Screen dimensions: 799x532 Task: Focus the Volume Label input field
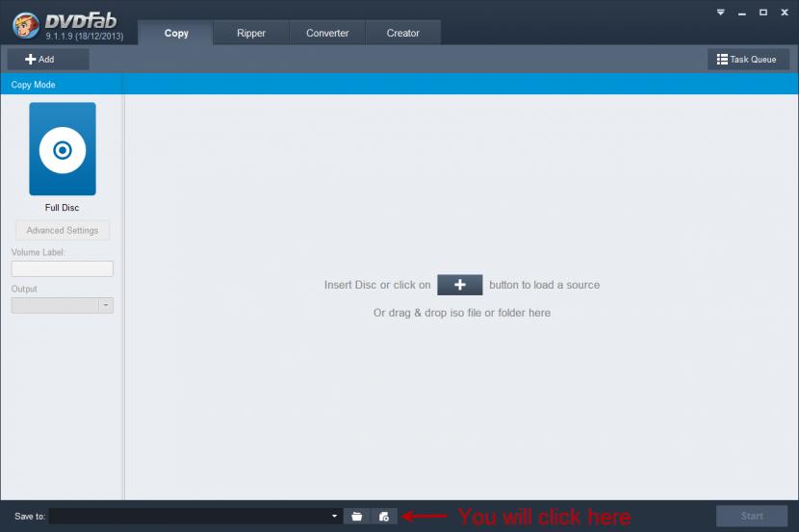[63, 268]
